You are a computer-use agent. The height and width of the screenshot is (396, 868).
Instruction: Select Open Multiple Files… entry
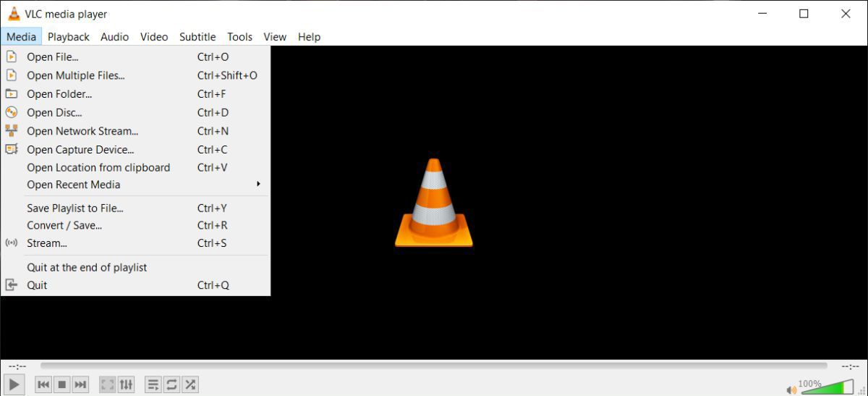[135, 75]
